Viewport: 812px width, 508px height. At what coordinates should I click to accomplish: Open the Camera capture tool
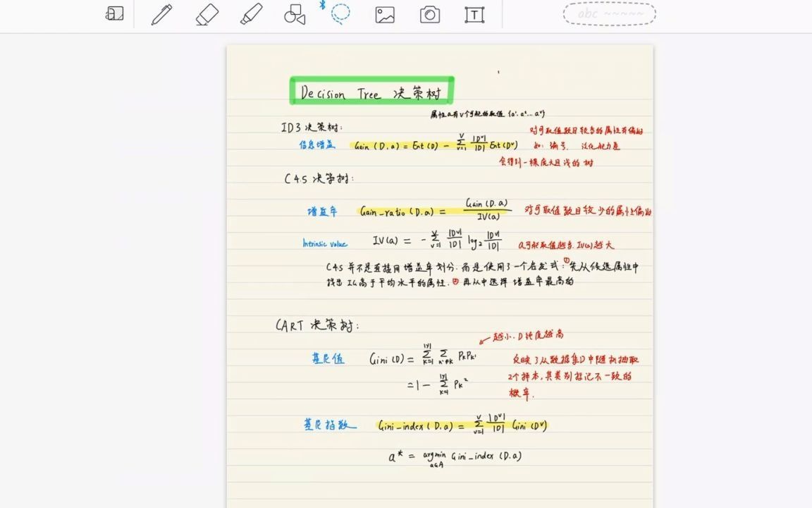[429, 14]
